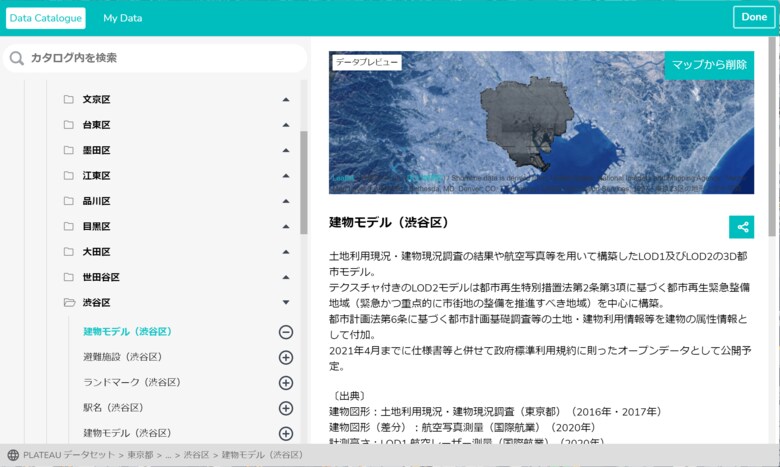This screenshot has width=780, height=467.
Task: Click the 〔出典〕 text line
Action: tap(350, 396)
